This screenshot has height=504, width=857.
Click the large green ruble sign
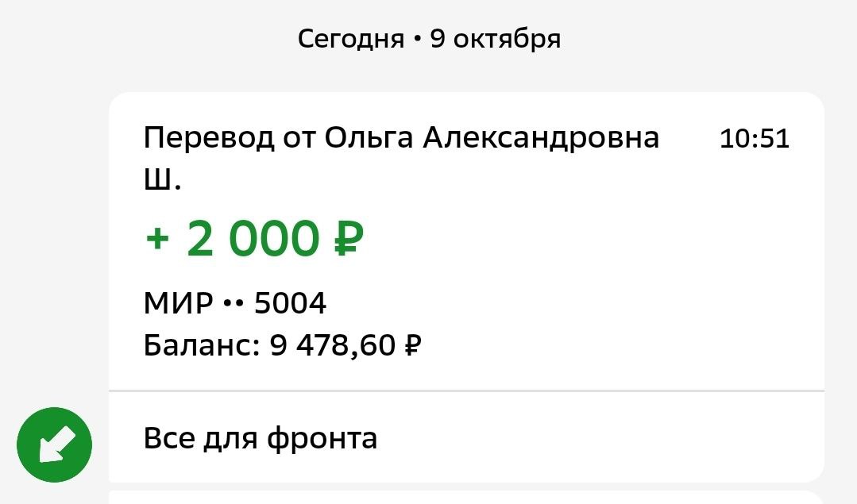tap(344, 238)
